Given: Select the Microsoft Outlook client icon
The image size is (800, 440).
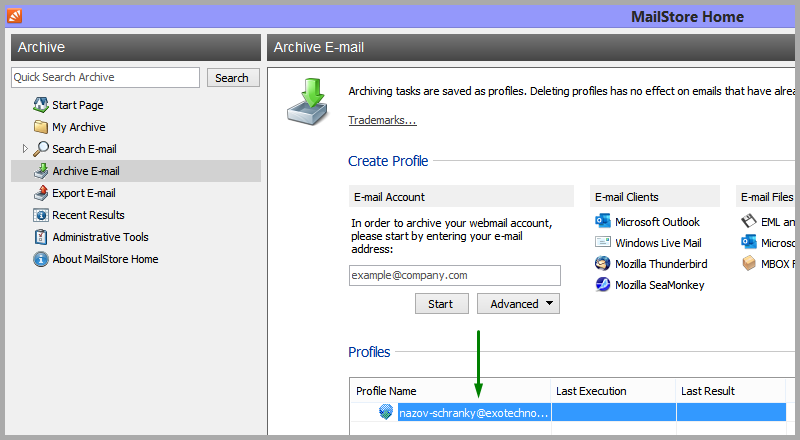Looking at the screenshot, I should click(603, 222).
